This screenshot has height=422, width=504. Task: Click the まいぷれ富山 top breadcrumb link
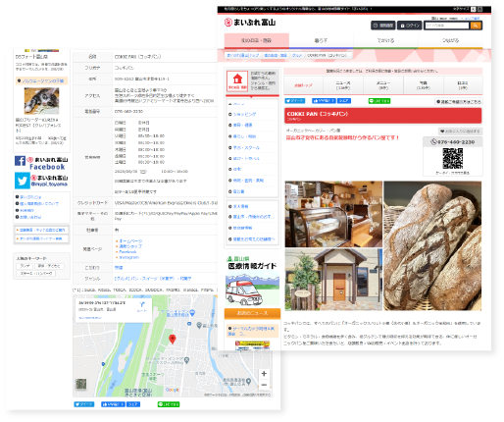click(243, 55)
